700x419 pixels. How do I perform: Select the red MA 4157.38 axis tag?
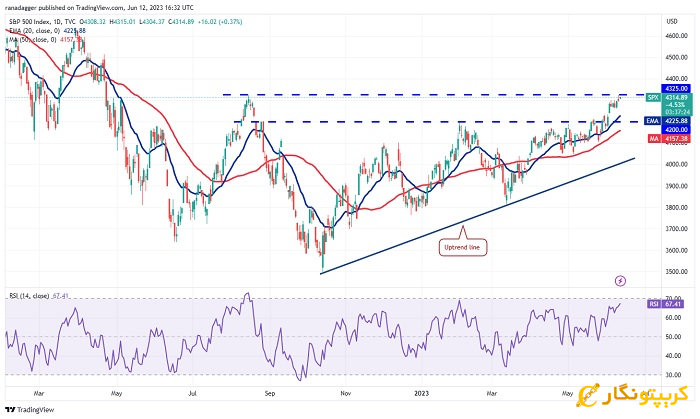point(669,139)
